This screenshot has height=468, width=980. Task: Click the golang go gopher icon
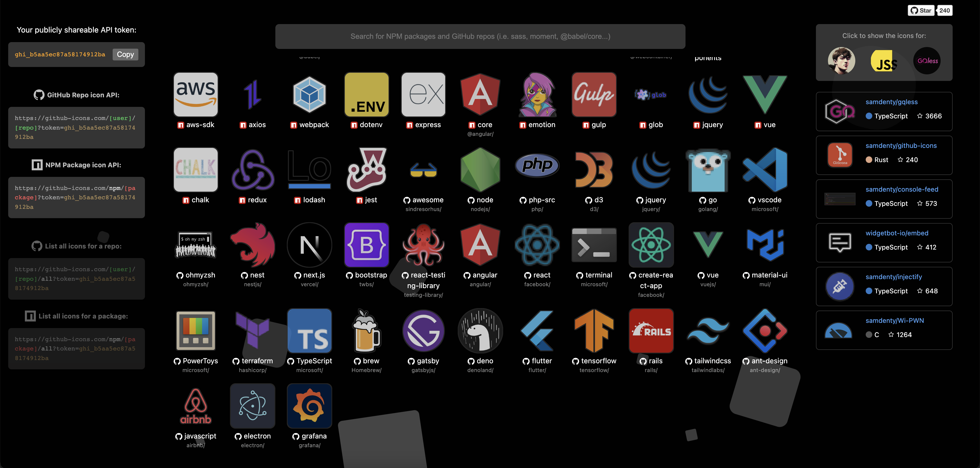708,169
